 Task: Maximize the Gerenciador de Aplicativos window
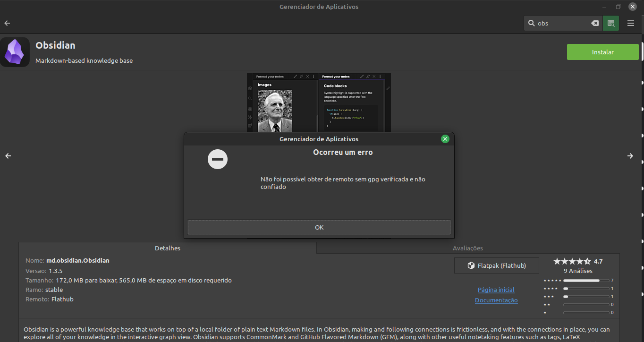[618, 7]
